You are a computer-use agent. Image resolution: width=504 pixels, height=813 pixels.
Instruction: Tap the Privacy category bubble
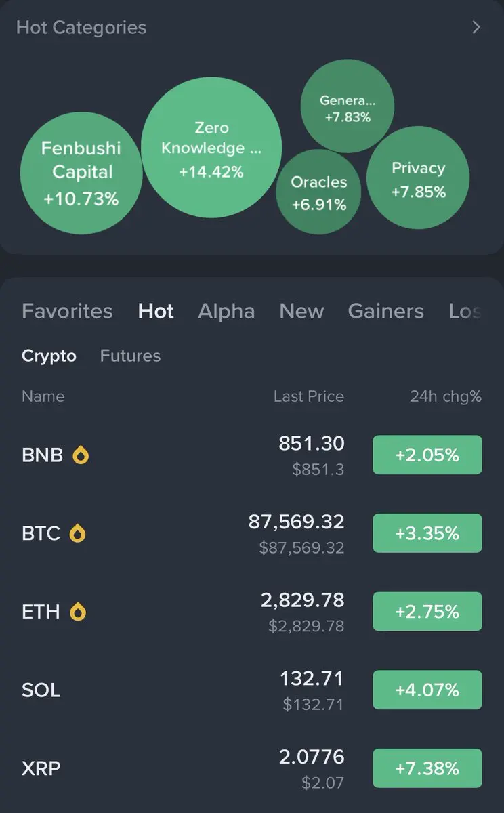click(418, 180)
